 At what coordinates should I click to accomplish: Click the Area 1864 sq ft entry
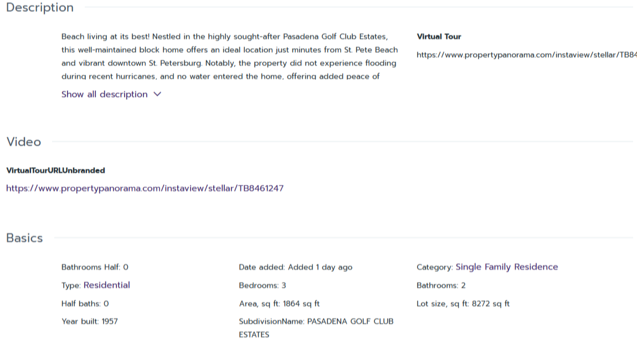pyautogui.click(x=279, y=304)
